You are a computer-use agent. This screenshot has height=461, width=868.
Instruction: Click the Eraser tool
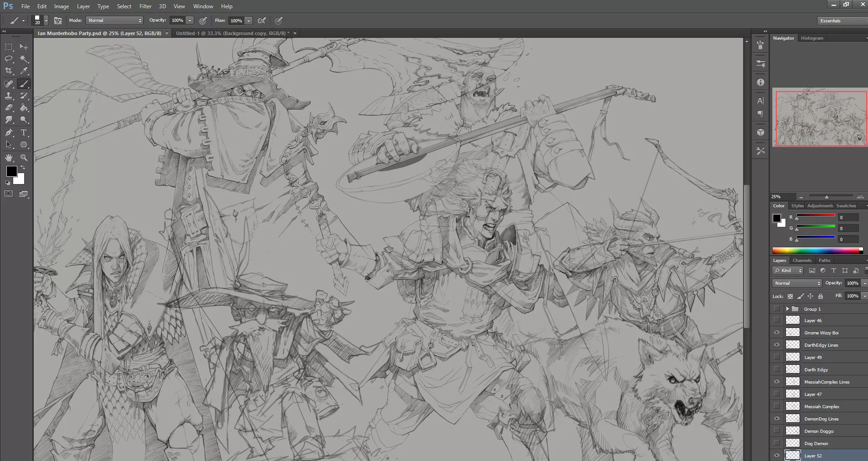(9, 108)
